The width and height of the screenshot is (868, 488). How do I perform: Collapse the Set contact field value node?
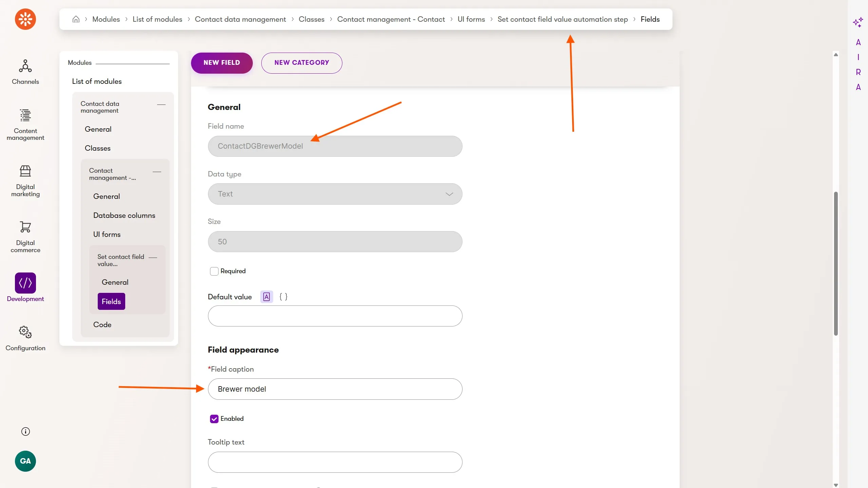pyautogui.click(x=153, y=258)
